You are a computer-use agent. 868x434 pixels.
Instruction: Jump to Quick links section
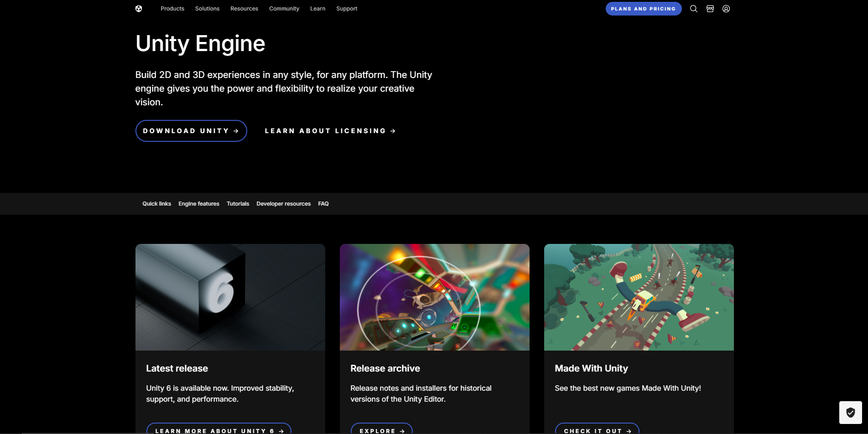[x=156, y=204]
